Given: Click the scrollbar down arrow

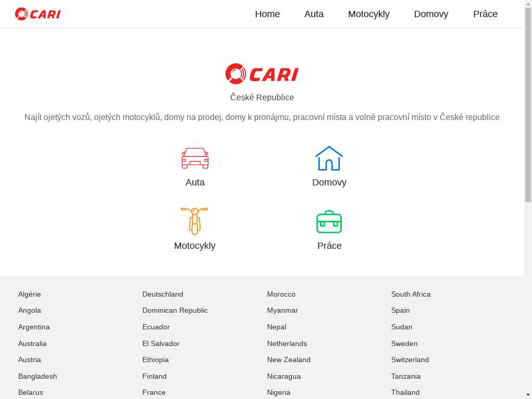Looking at the screenshot, I should (528, 395).
